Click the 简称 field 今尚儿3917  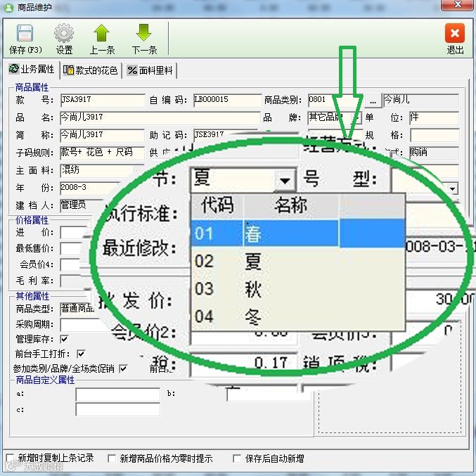pos(103,136)
